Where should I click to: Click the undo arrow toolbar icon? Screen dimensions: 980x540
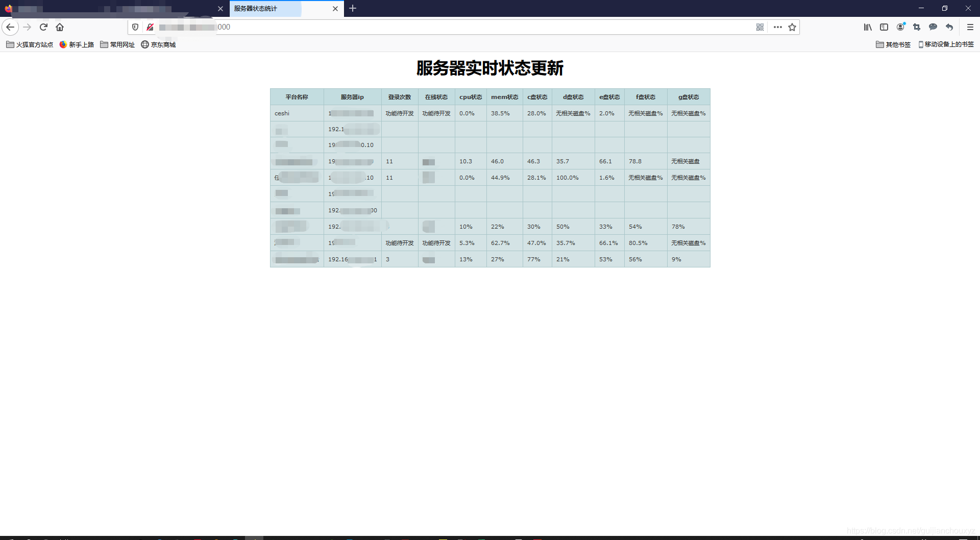point(949,27)
